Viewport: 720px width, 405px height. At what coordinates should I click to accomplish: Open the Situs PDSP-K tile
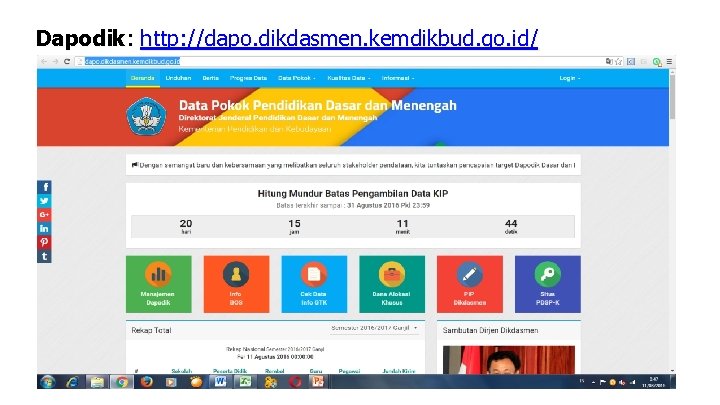pyautogui.click(x=547, y=284)
